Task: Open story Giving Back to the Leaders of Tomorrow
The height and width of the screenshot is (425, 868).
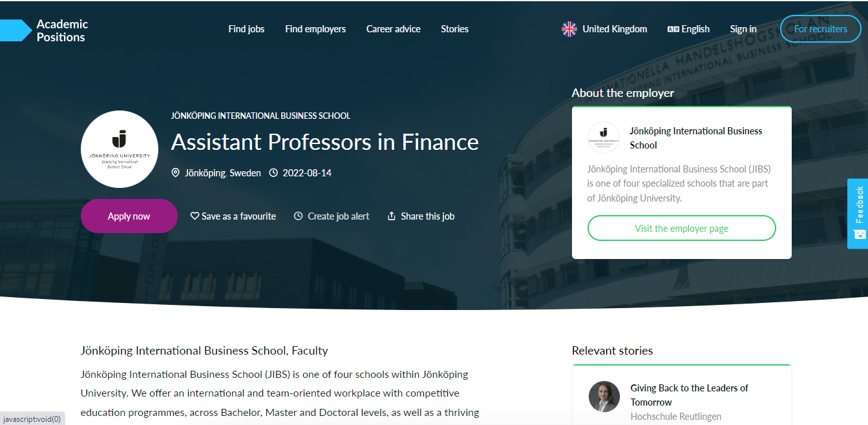Action: coord(689,395)
